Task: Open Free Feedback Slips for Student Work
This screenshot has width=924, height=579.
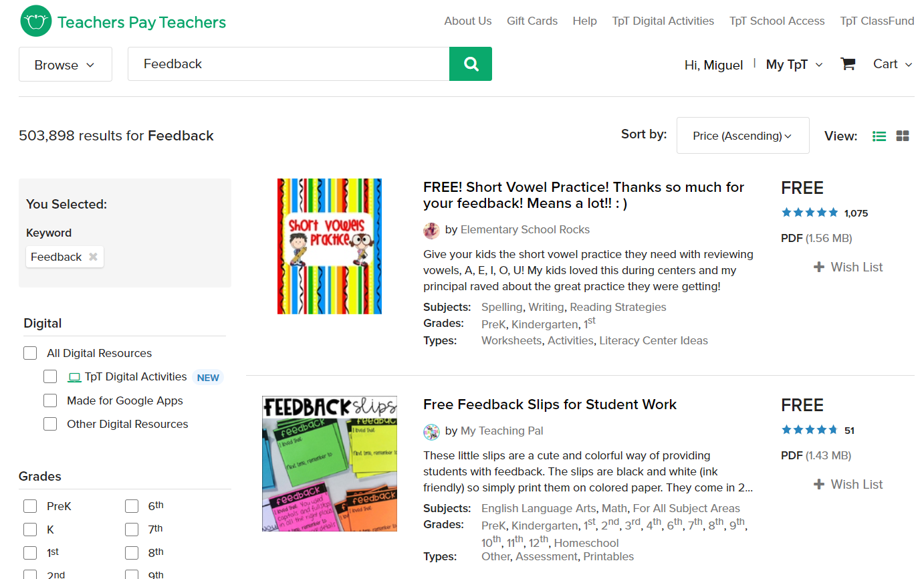Action: (550, 404)
